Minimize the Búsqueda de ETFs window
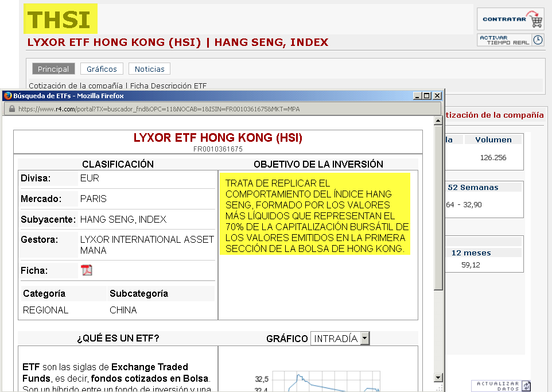 click(x=417, y=96)
